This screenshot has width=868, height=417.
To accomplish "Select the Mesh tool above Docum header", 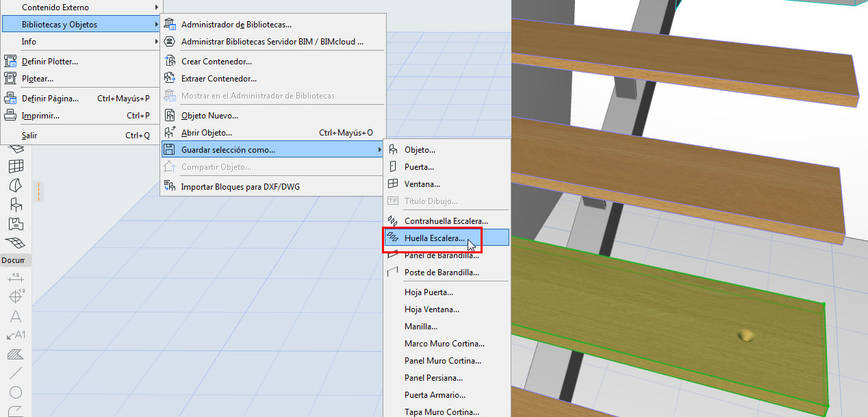I will pos(16,242).
